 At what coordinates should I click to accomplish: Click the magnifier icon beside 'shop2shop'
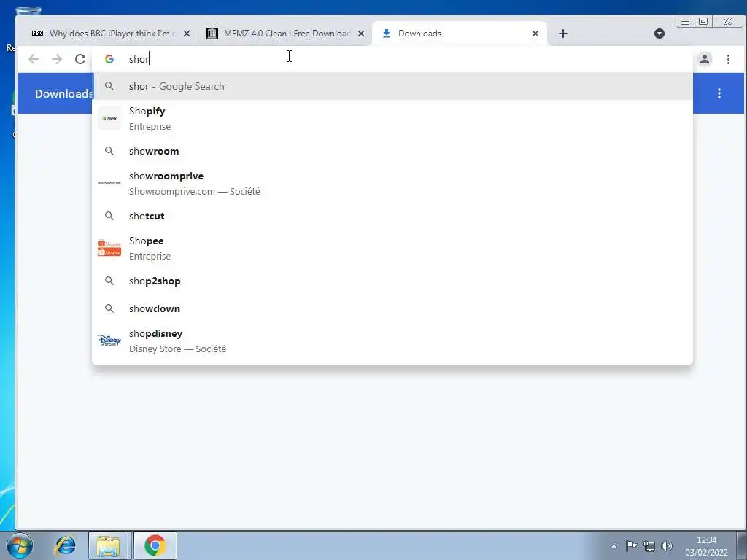(109, 281)
